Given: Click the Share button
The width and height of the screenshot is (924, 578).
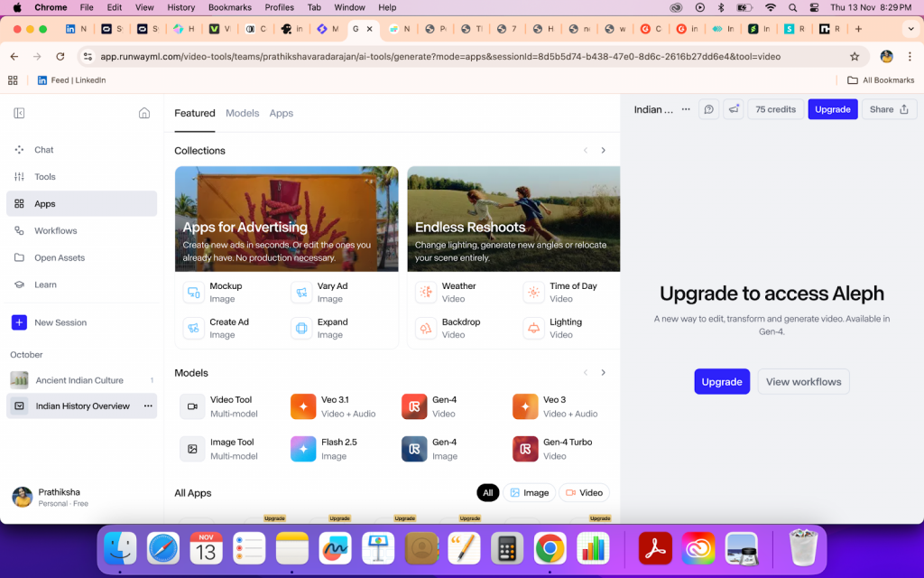Looking at the screenshot, I should [x=889, y=109].
